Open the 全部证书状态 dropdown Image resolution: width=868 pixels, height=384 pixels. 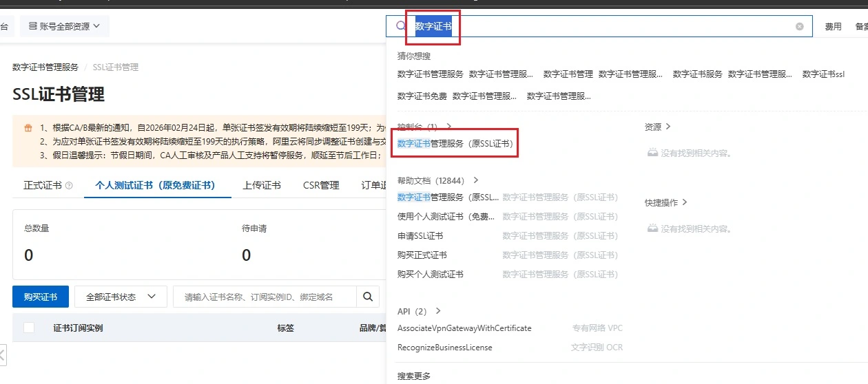click(x=121, y=297)
